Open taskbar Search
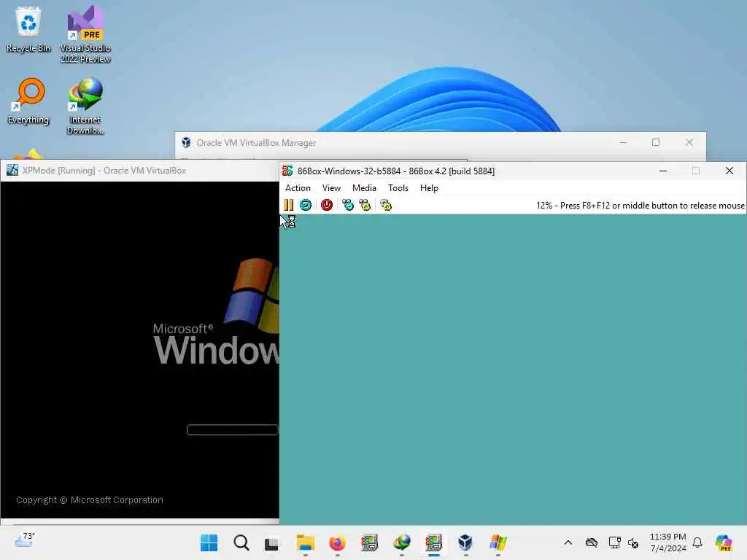 [x=241, y=542]
